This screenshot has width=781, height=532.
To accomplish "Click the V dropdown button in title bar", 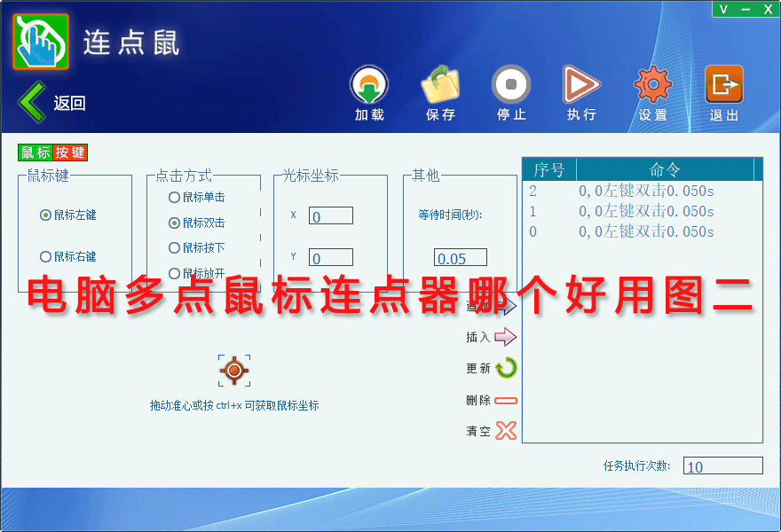I will tap(723, 9).
